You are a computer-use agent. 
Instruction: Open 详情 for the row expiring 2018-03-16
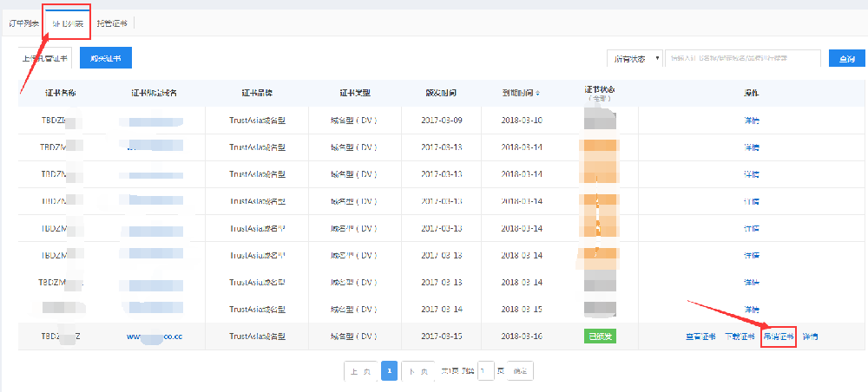point(811,336)
